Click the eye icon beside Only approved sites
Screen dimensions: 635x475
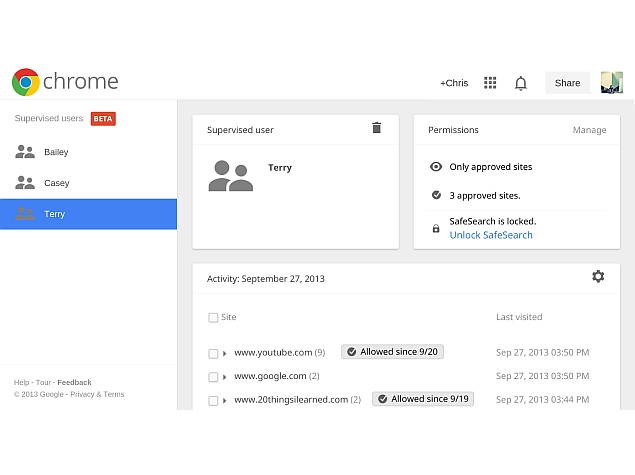pos(436,166)
